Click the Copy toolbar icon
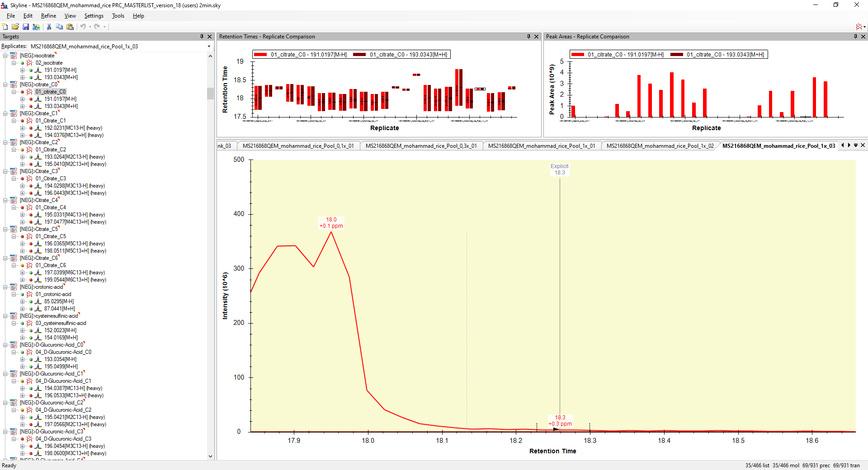 [x=59, y=27]
